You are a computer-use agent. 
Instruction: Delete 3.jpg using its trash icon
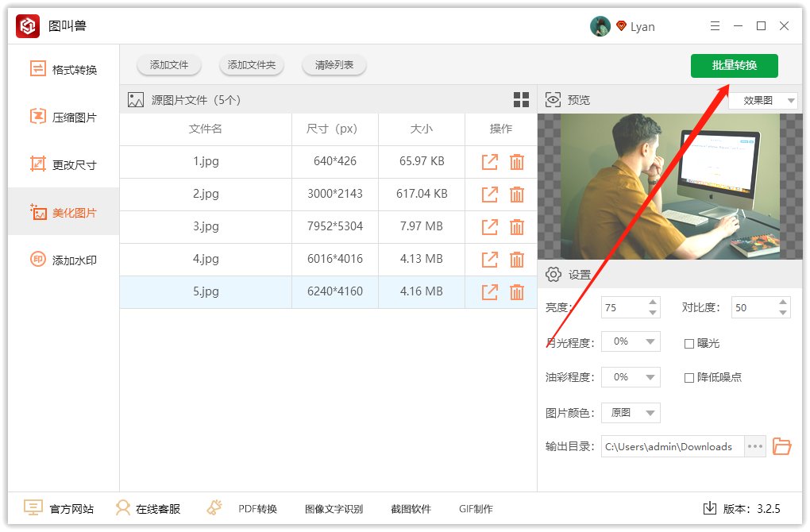point(517,226)
